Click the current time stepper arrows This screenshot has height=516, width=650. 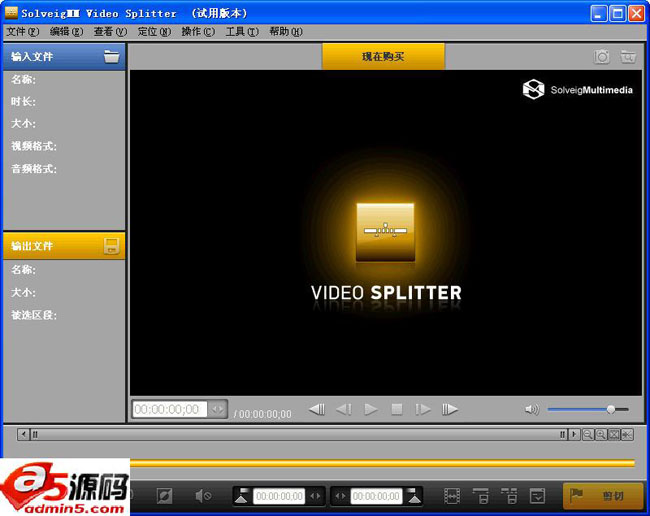pyautogui.click(x=217, y=409)
